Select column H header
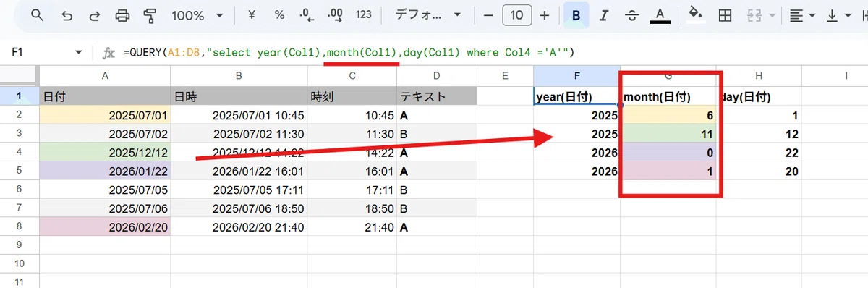 point(758,75)
